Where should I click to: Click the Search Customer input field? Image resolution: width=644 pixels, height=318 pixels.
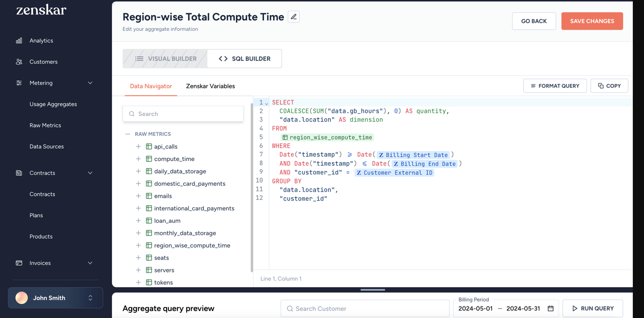pyautogui.click(x=365, y=308)
